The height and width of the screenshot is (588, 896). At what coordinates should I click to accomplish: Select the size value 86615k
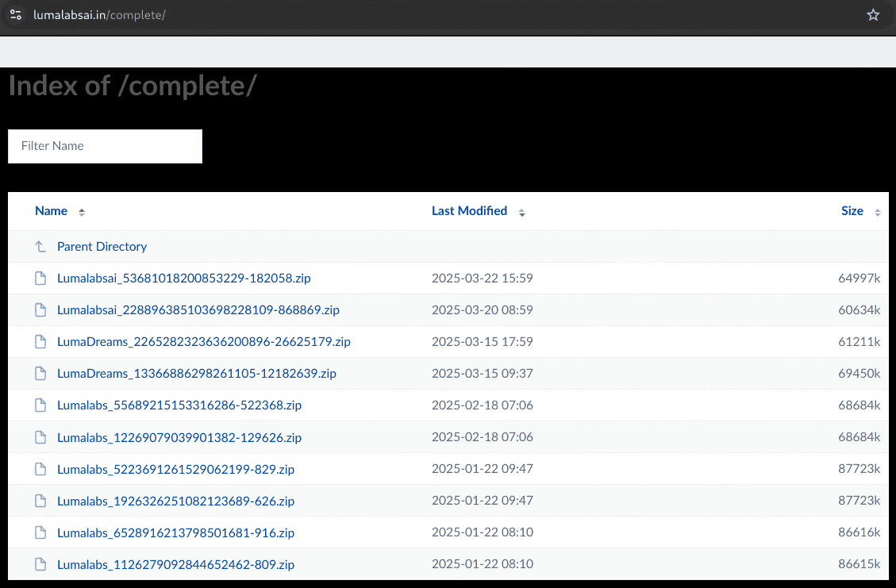(859, 564)
